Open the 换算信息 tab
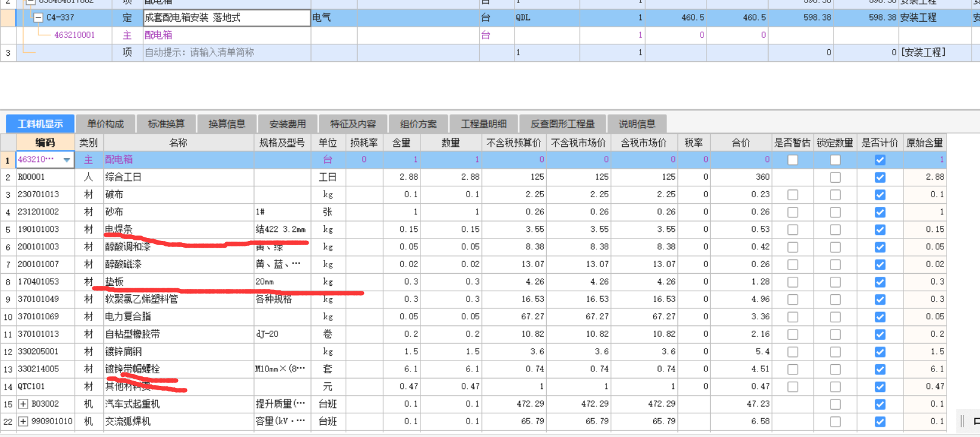980x437 pixels. pos(227,124)
